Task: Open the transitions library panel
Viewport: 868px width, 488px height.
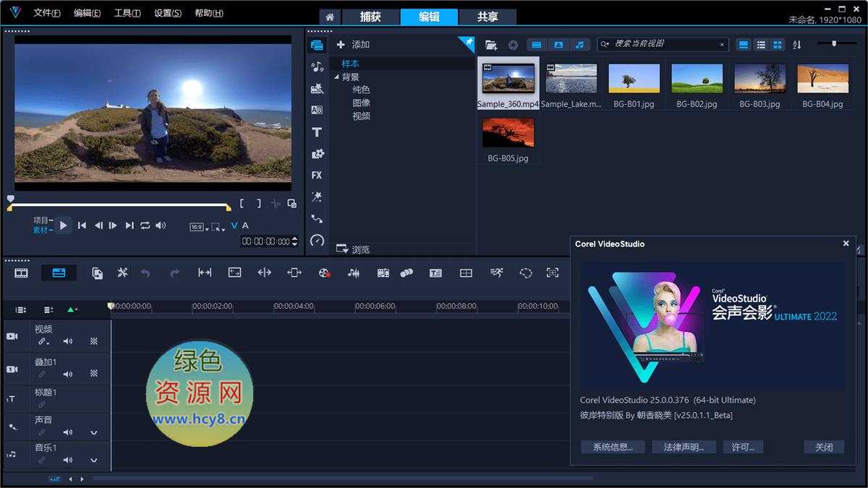Action: pos(317,110)
